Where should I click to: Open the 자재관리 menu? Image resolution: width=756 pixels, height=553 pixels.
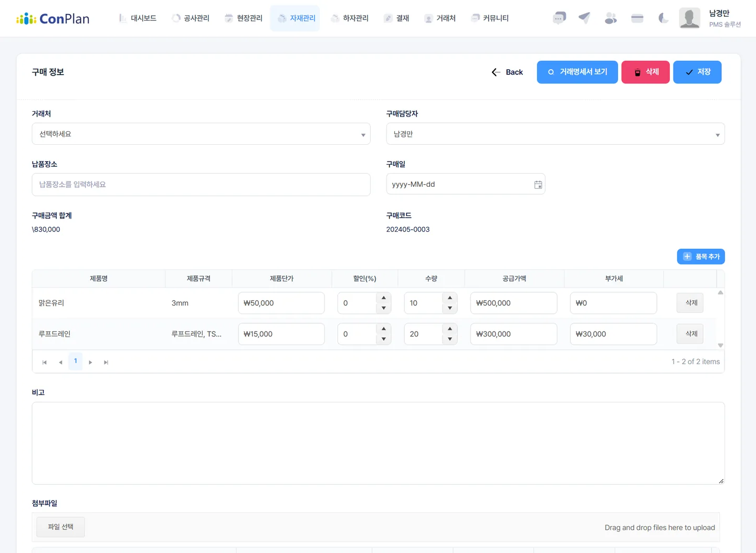click(295, 18)
